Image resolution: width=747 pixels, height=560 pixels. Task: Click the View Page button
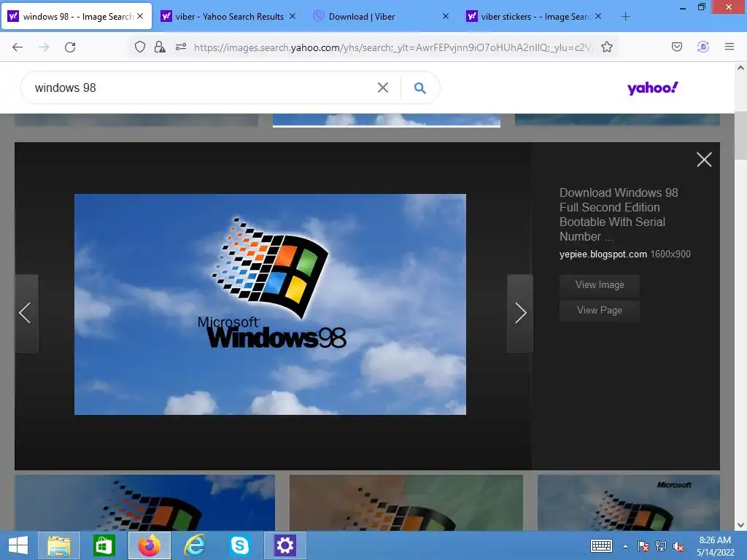600,311
